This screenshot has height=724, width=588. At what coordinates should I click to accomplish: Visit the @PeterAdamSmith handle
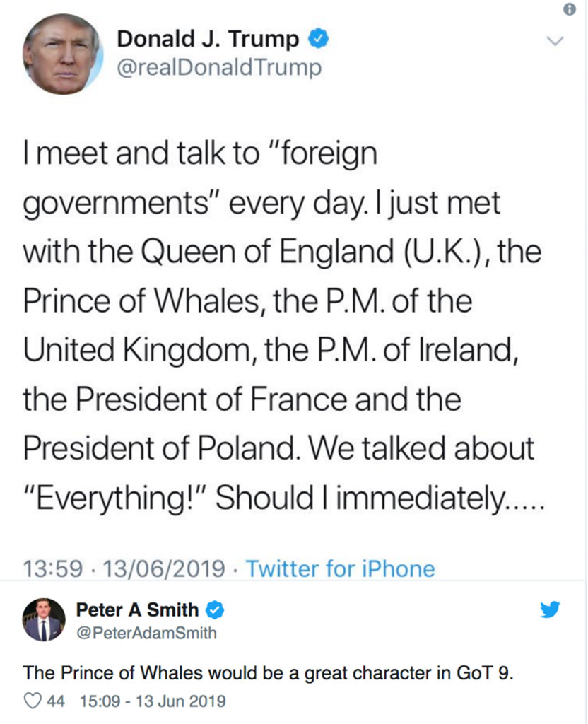click(146, 632)
